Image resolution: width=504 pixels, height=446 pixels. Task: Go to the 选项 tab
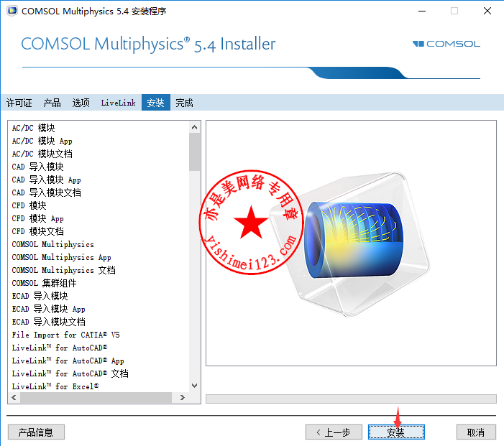[81, 103]
